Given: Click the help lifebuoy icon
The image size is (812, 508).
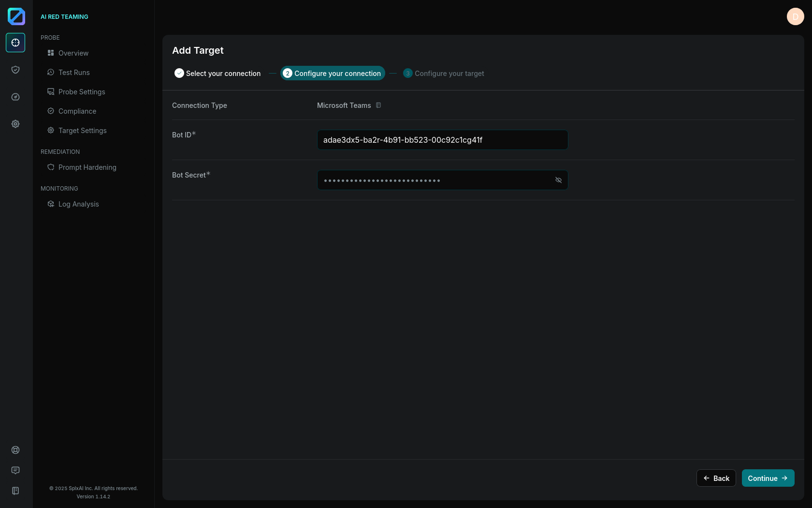Looking at the screenshot, I should (x=15, y=450).
